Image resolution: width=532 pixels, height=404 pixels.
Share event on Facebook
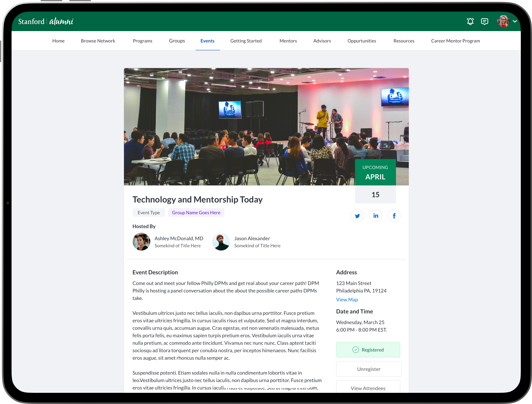[x=394, y=216]
